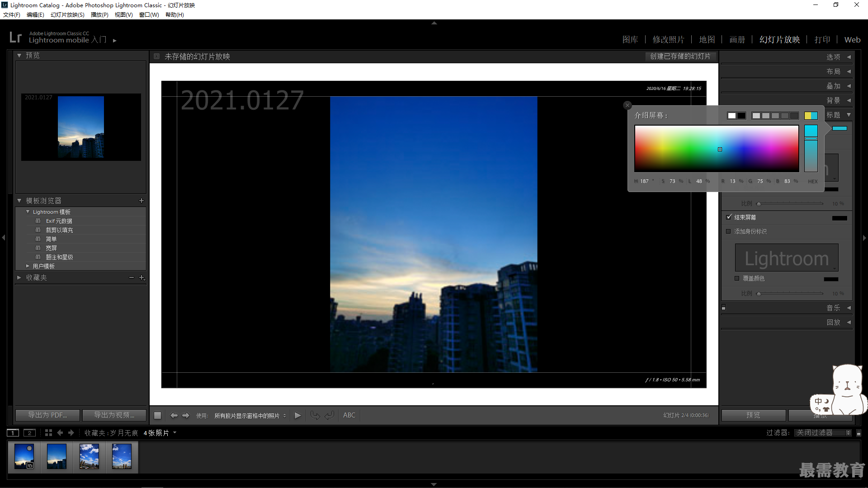Open Lightroom mobile identity plate arrow

tap(115, 41)
